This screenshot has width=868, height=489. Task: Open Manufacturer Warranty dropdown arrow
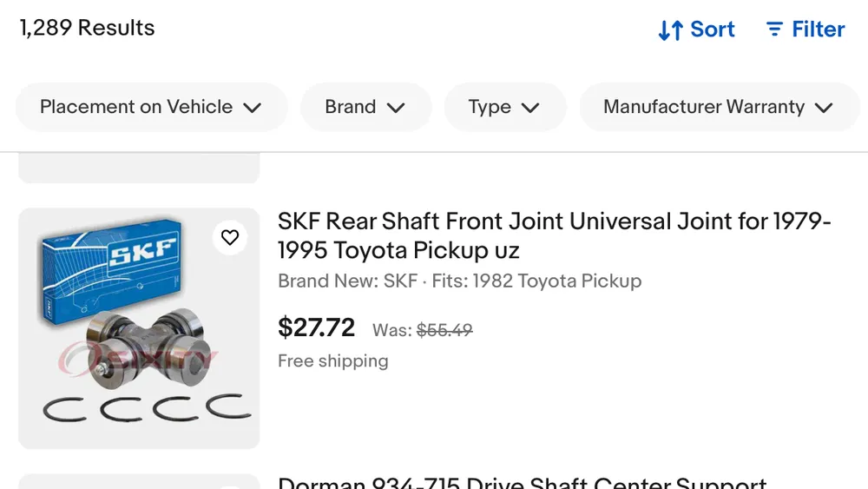(824, 108)
